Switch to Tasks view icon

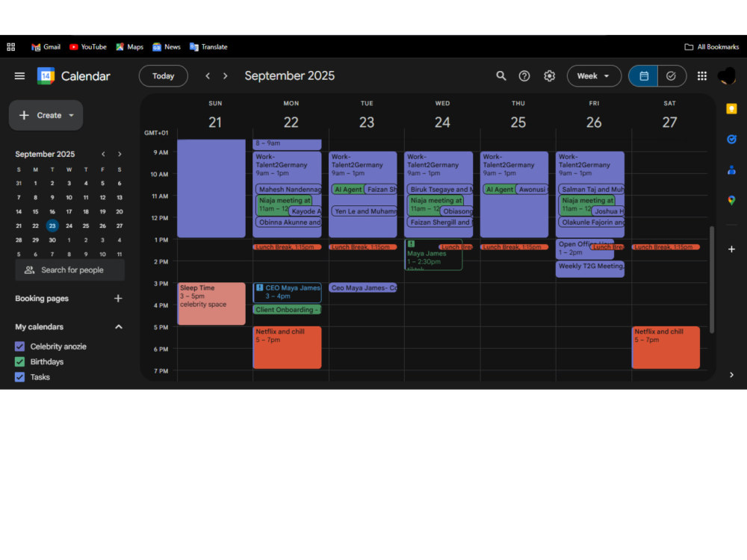pos(672,75)
